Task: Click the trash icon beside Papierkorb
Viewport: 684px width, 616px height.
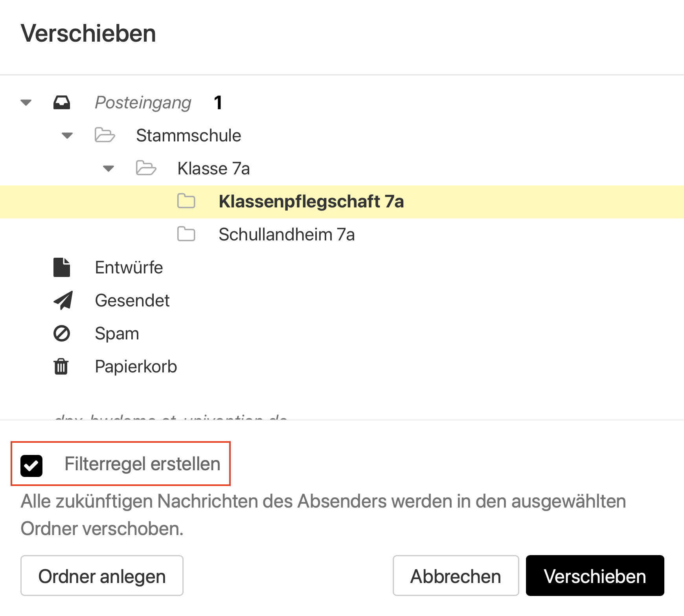Action: tap(62, 366)
